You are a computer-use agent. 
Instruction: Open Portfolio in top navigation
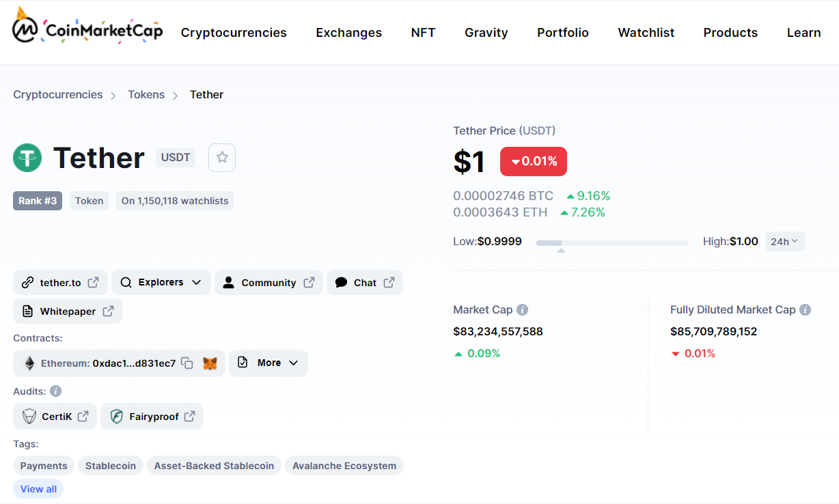pos(563,33)
